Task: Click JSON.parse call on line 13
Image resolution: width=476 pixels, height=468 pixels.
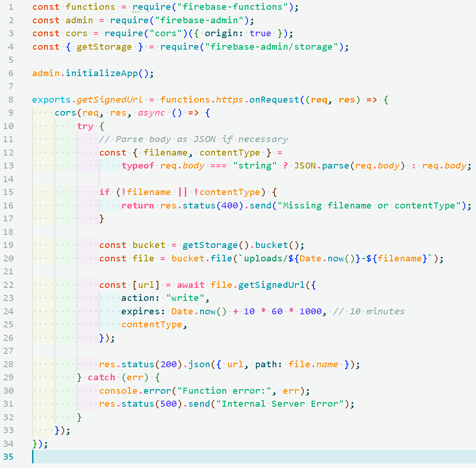Action: (349, 166)
